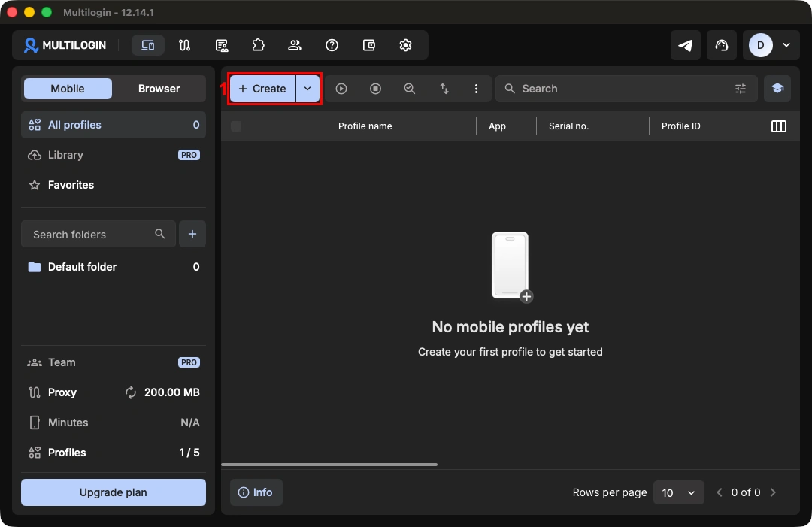Select All profiles in the sidebar
Screen dimensions: 812x527
point(114,125)
